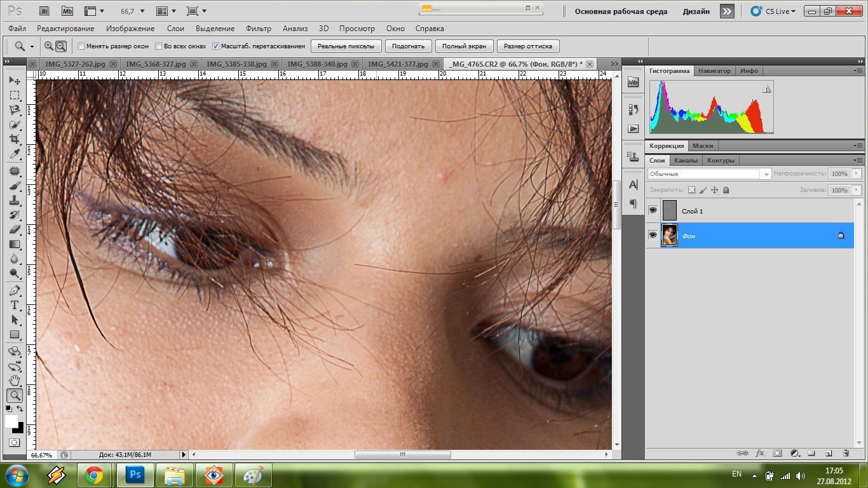
Task: Delete layer using trash icon
Action: [x=846, y=454]
